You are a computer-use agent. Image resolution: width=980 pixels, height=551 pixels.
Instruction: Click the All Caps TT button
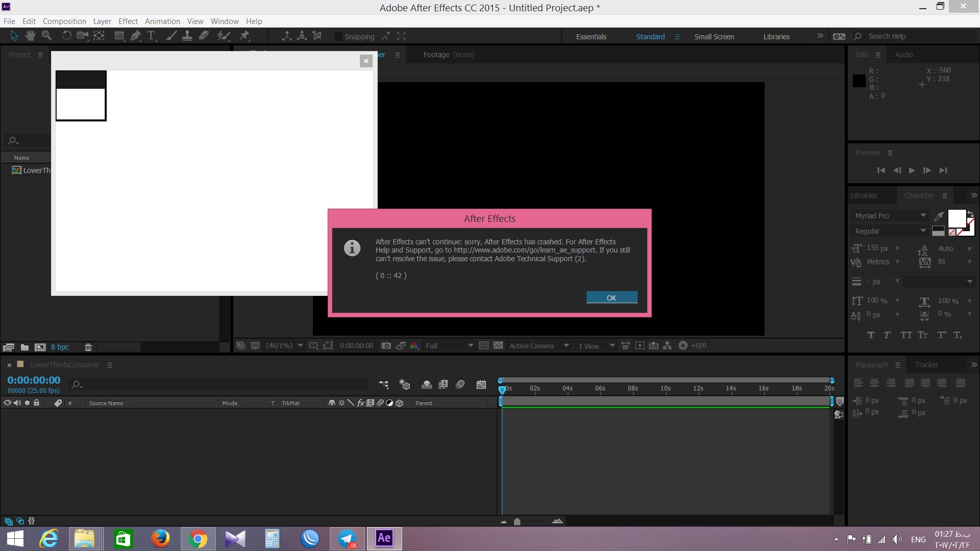click(906, 335)
